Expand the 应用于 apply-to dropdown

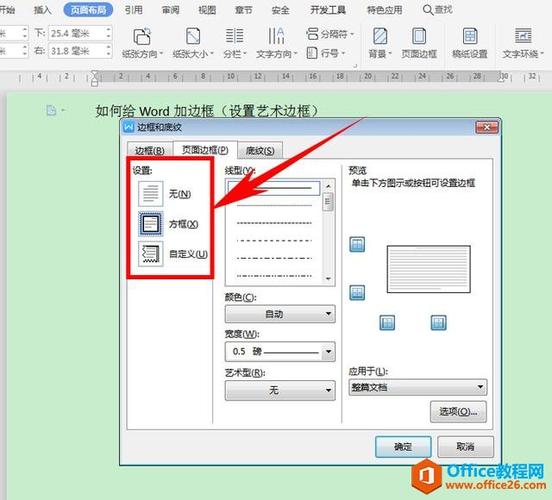[x=418, y=387]
